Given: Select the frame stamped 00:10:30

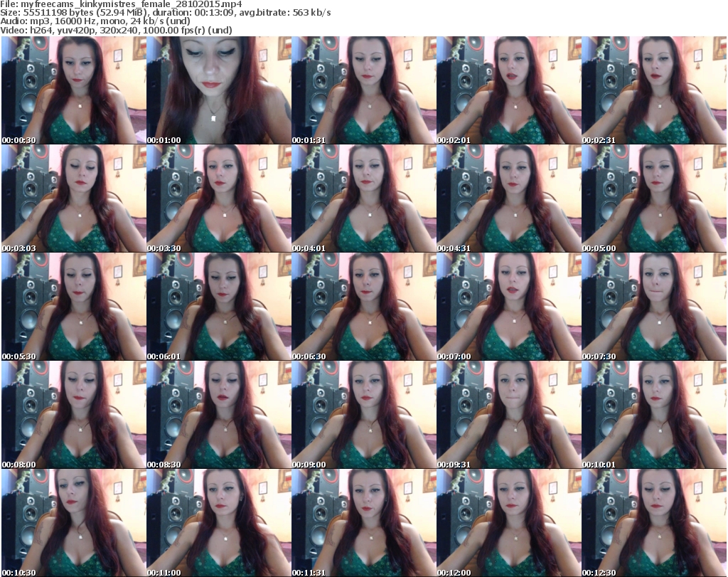Looking at the screenshot, I should pyautogui.click(x=73, y=523).
